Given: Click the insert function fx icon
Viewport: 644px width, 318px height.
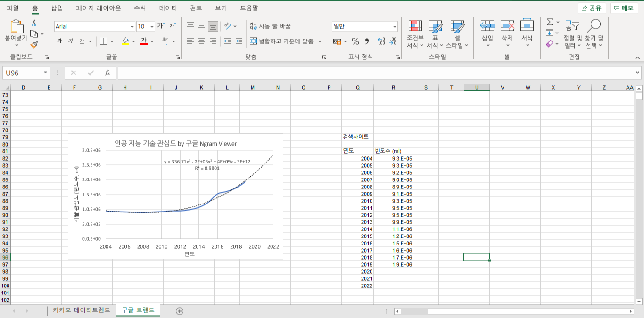Looking at the screenshot, I should (x=107, y=73).
